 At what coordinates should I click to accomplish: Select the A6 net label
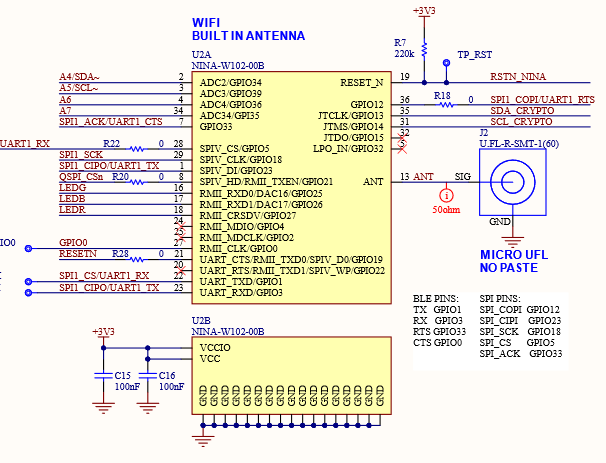[65, 99]
